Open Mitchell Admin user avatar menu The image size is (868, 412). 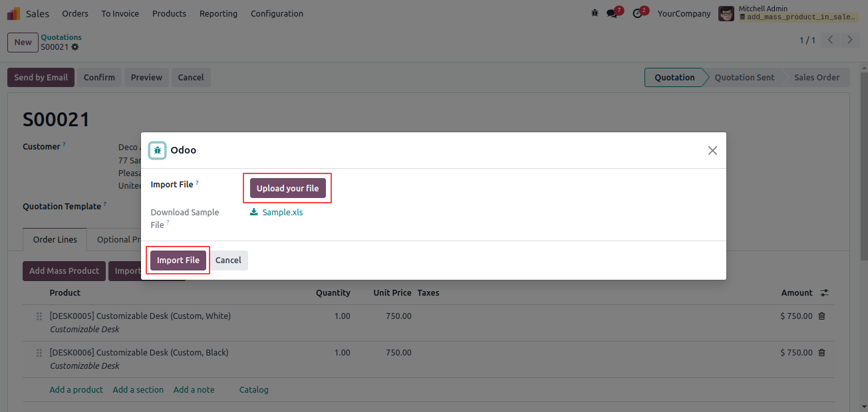pyautogui.click(x=726, y=13)
